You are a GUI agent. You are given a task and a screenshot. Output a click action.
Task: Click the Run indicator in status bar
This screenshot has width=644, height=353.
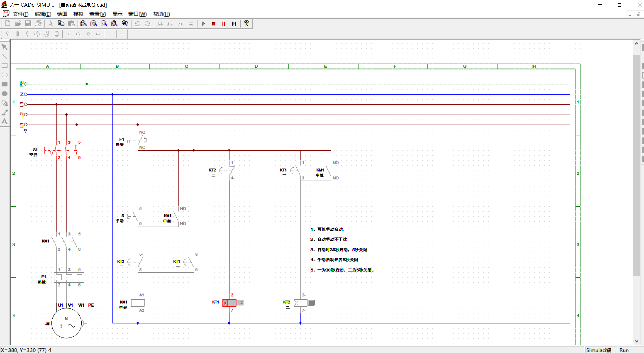click(624, 350)
